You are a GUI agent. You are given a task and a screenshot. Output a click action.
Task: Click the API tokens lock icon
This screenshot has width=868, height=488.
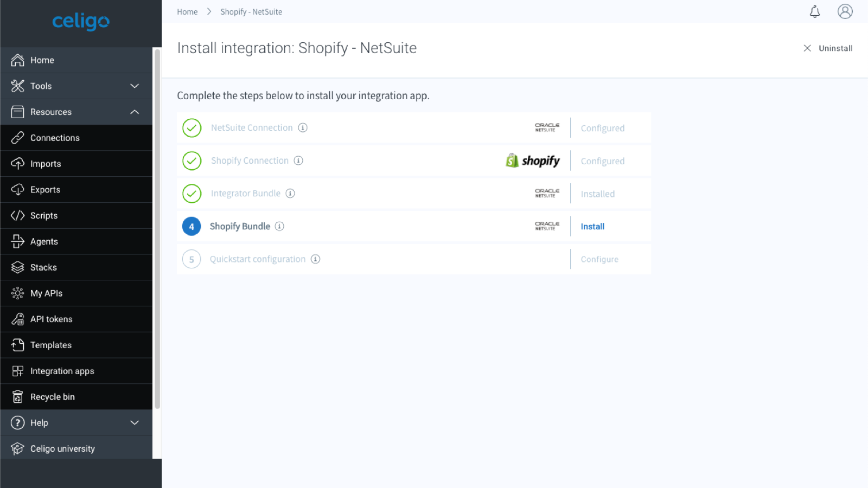(x=18, y=319)
